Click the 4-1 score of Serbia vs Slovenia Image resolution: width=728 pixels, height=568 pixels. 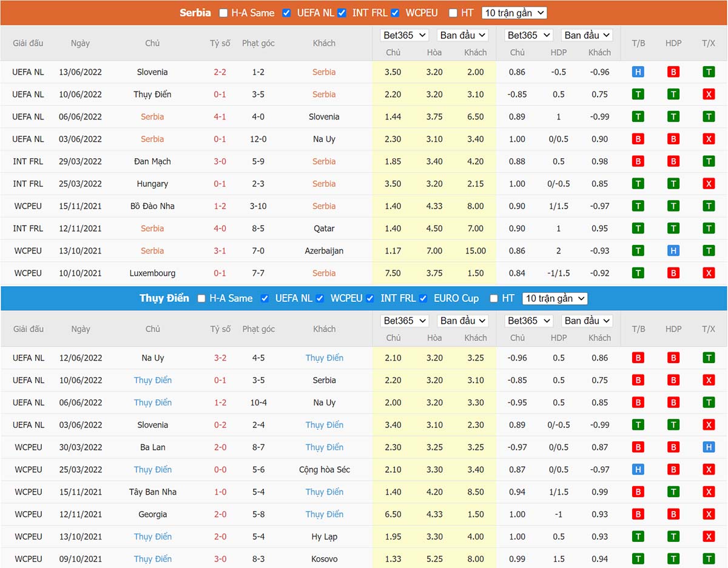click(x=220, y=117)
